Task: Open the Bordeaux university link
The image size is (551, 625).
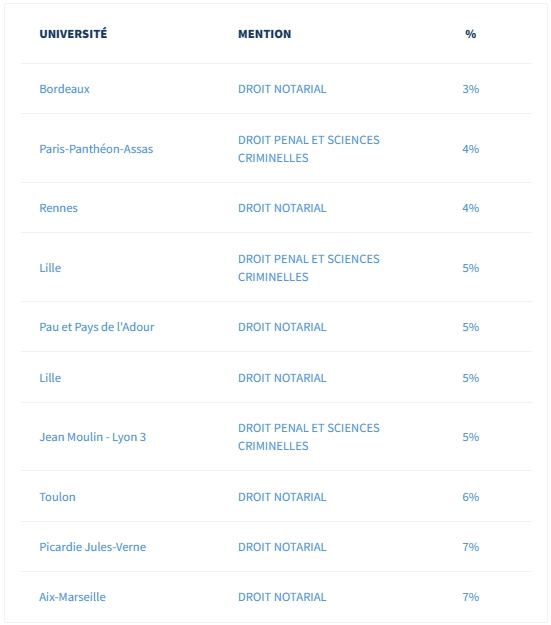Action: 65,89
